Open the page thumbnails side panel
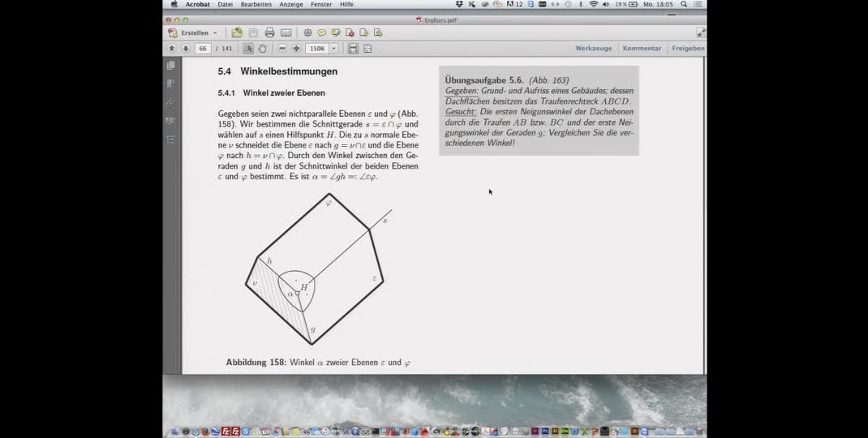Image resolution: width=868 pixels, height=438 pixels. (x=170, y=66)
